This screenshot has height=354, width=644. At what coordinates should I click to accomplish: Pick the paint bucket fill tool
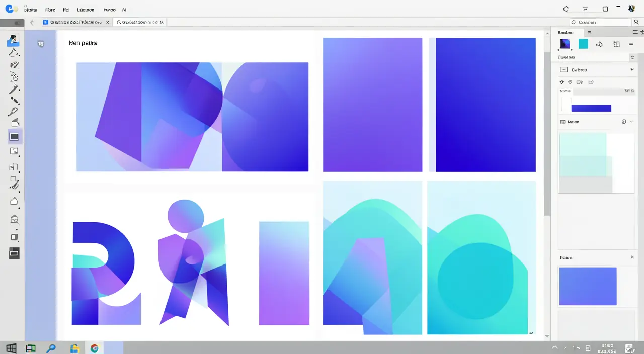[15, 122]
